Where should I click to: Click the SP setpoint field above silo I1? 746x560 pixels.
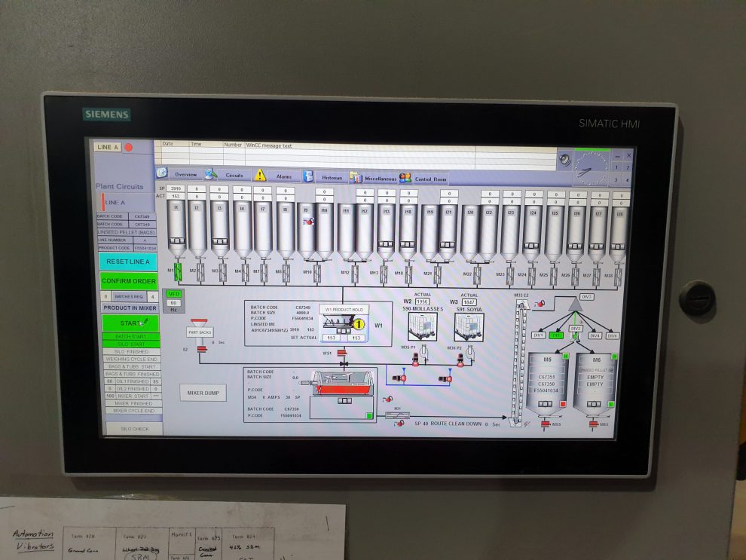click(x=175, y=188)
